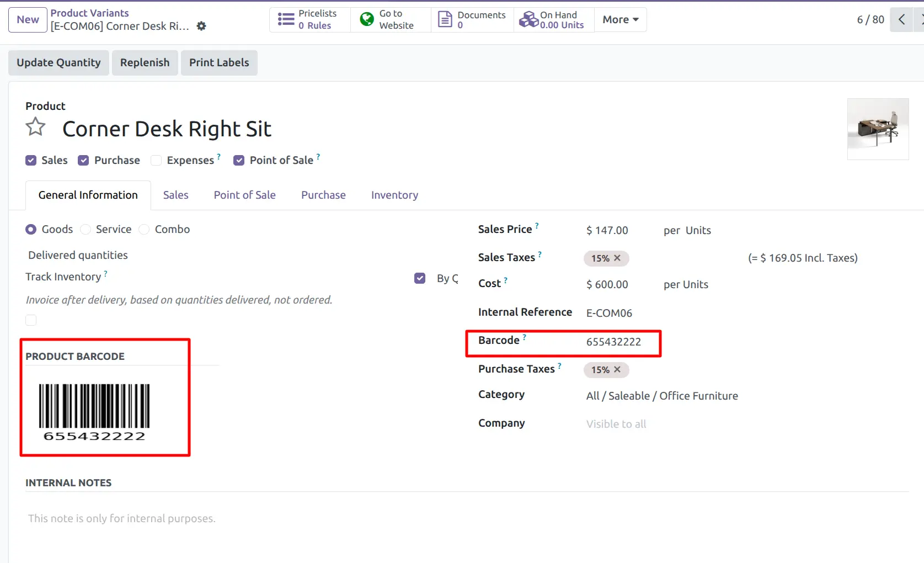Show help tooltip for Barcode field
The height and width of the screenshot is (563, 924).
click(x=524, y=337)
